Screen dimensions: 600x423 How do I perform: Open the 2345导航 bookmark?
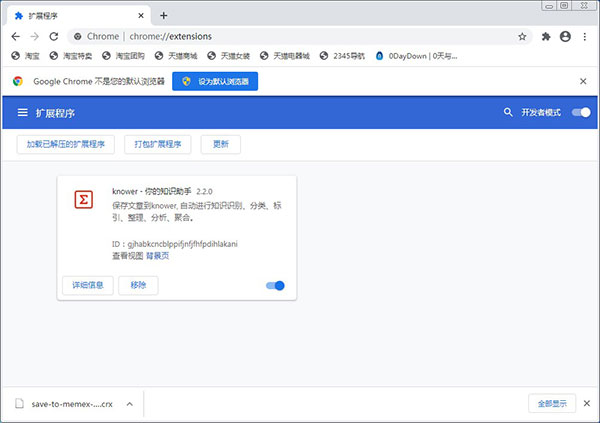[342, 56]
